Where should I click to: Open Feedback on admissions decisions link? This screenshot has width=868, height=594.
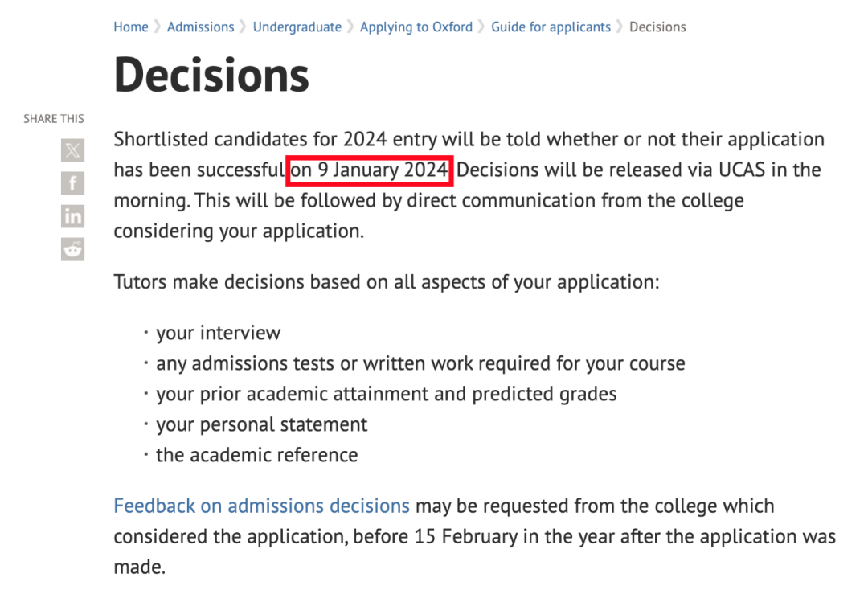261,506
